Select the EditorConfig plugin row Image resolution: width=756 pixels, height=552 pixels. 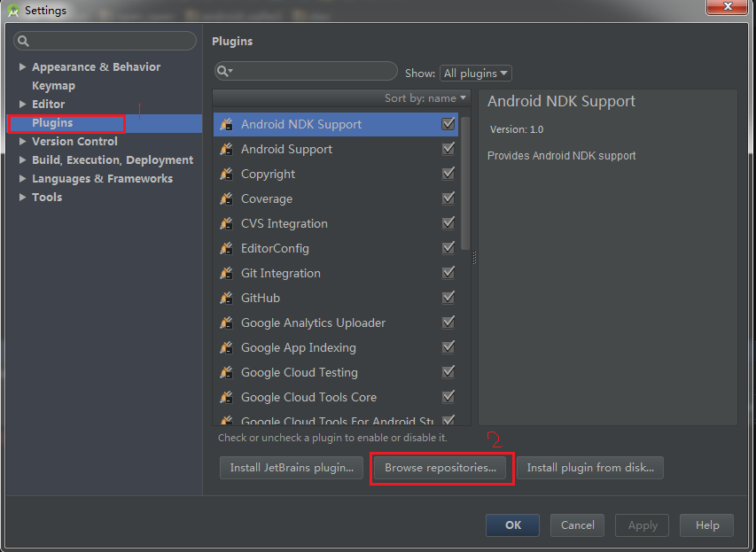336,248
